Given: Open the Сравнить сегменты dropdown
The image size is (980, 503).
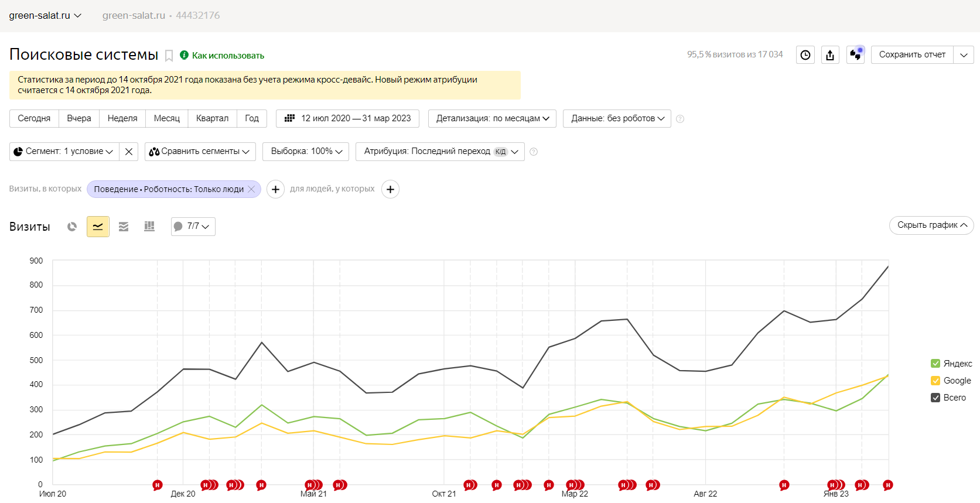Looking at the screenshot, I should pyautogui.click(x=200, y=151).
